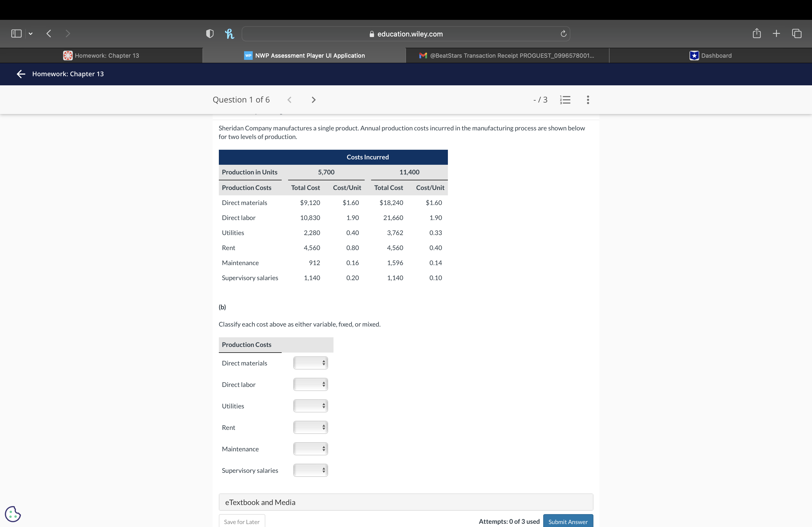The image size is (812, 527).
Task: Open a new tab with plus icon
Action: pos(776,33)
